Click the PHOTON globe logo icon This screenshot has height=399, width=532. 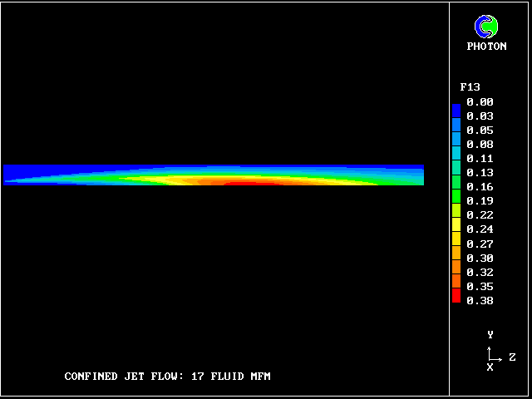tap(486, 27)
